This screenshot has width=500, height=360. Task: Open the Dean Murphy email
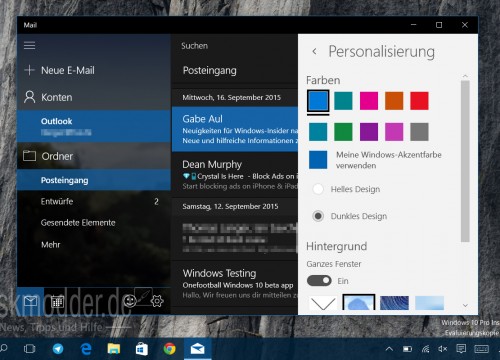pyautogui.click(x=235, y=175)
